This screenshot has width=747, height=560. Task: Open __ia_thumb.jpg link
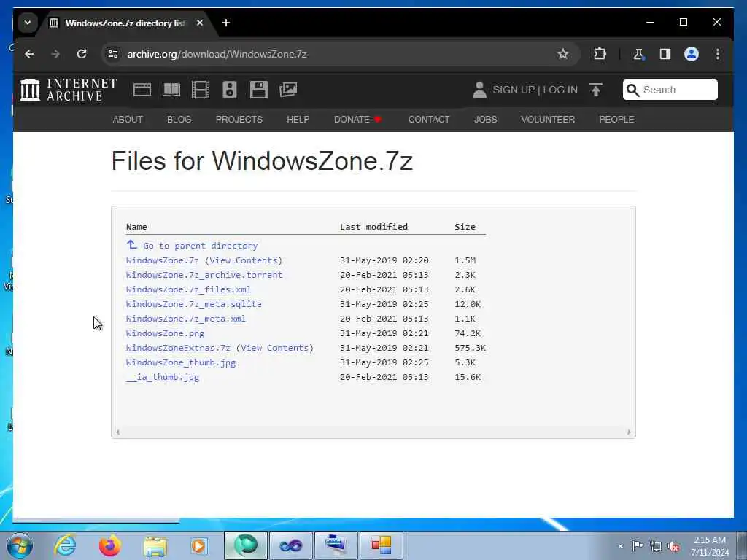click(x=163, y=377)
